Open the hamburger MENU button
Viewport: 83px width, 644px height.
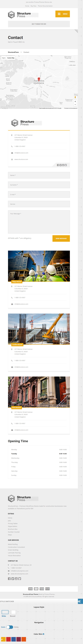click(63, 14)
